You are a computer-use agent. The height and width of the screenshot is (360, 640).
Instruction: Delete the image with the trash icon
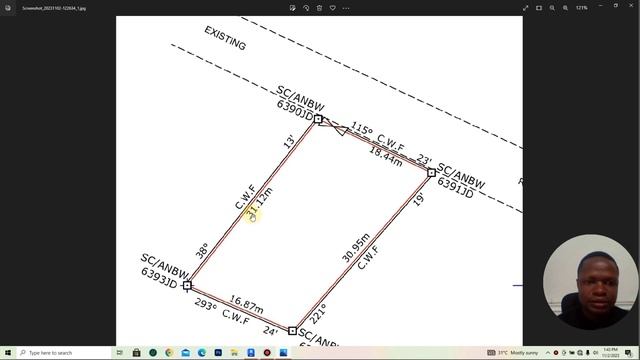tap(319, 8)
